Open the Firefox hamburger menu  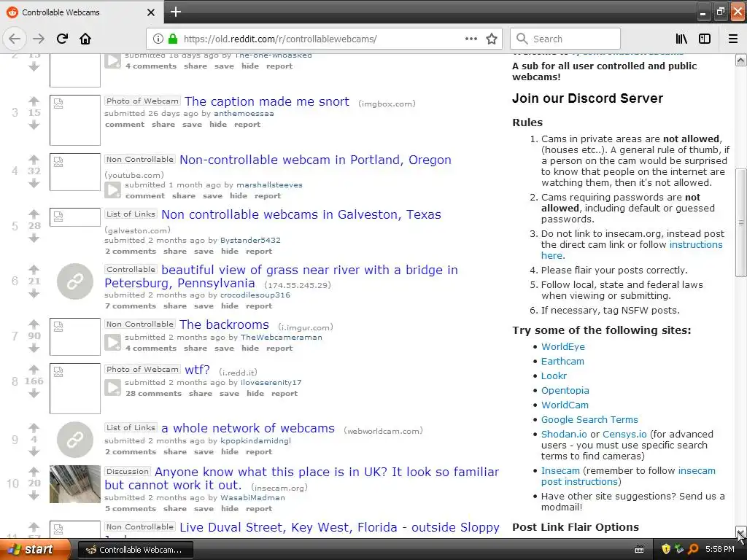(733, 39)
